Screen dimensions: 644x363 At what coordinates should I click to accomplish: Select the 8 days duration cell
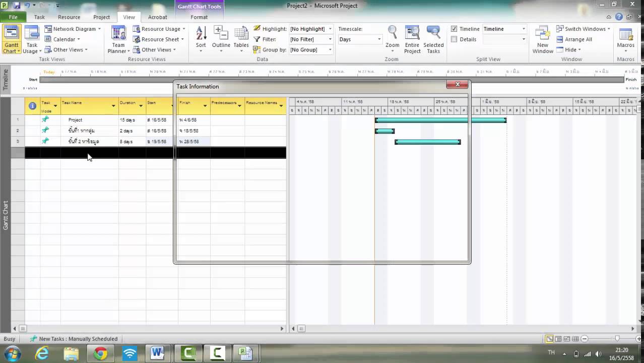click(x=132, y=142)
